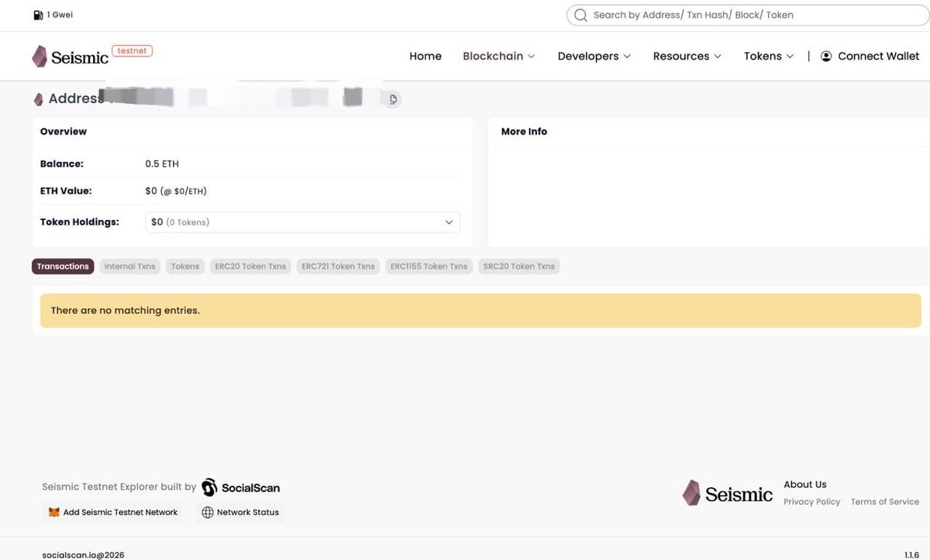Click the testnet badge beside Seismic

pos(132,50)
